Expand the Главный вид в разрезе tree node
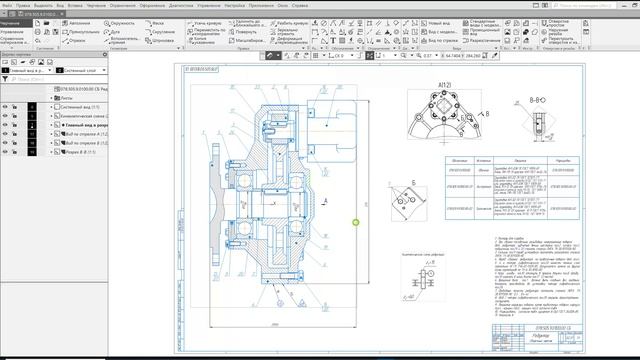 click(x=51, y=125)
